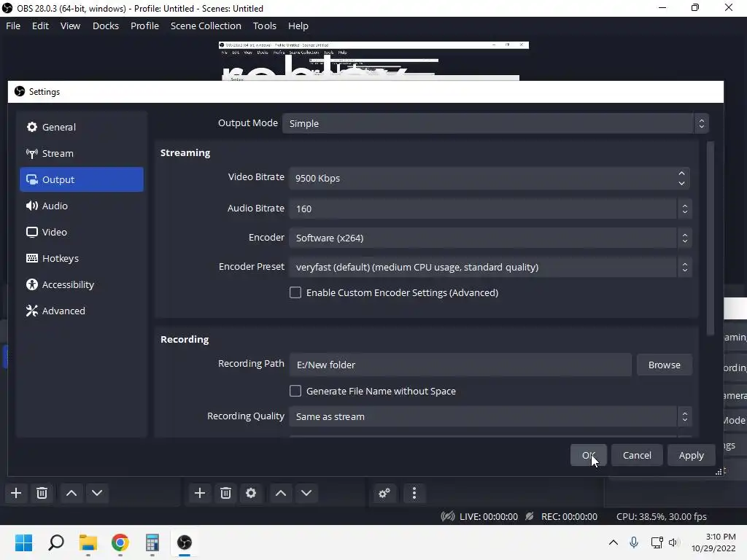The image size is (747, 560).
Task: Open File Explorer from taskbar
Action: (x=88, y=542)
